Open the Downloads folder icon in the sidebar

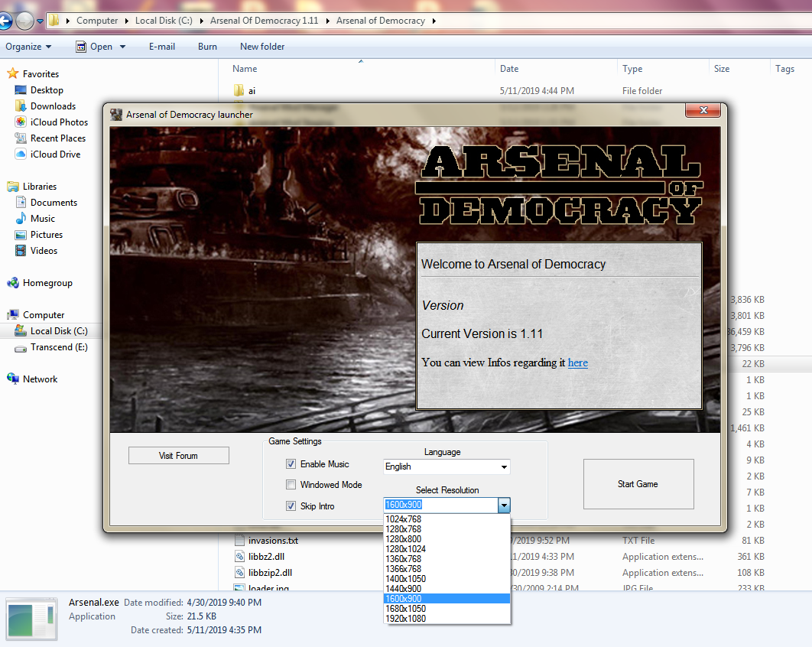21,106
